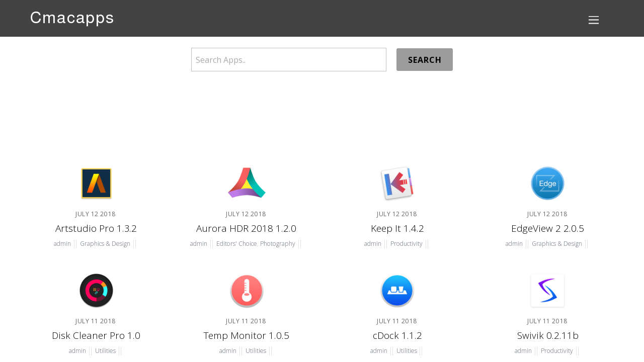The image size is (644, 362).
Task: Open the Temp Monitor 1.0.5 title link
Action: click(246, 335)
